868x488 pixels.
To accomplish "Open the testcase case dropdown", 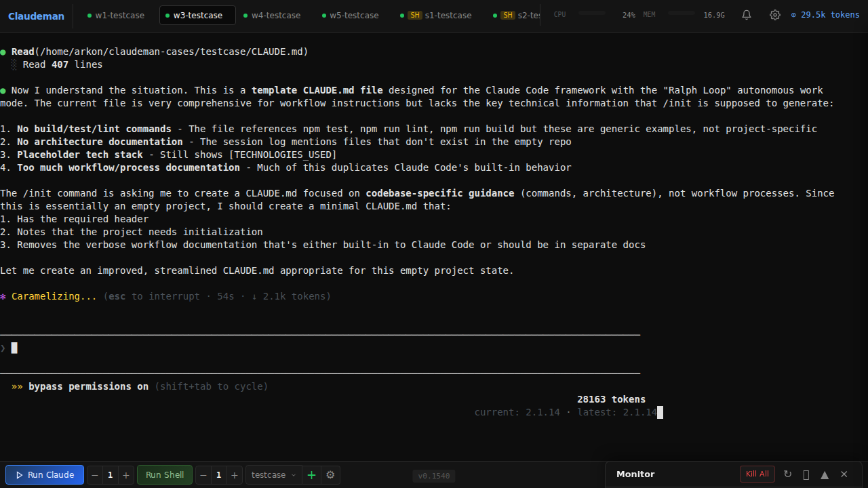I will click(x=274, y=475).
